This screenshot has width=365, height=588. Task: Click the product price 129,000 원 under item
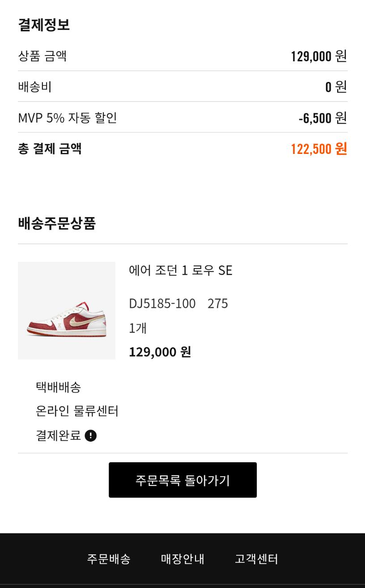160,352
